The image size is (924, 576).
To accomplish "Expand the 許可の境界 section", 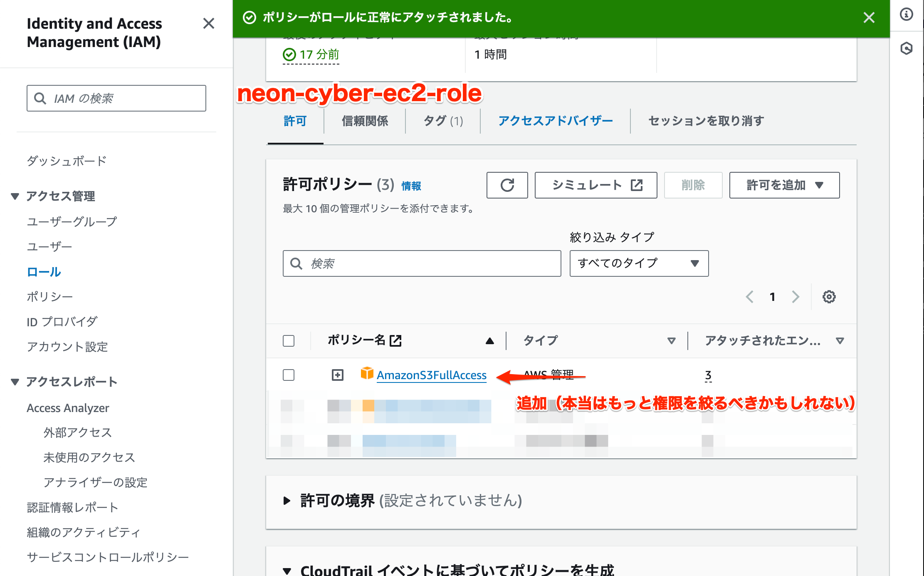I will [x=287, y=501].
